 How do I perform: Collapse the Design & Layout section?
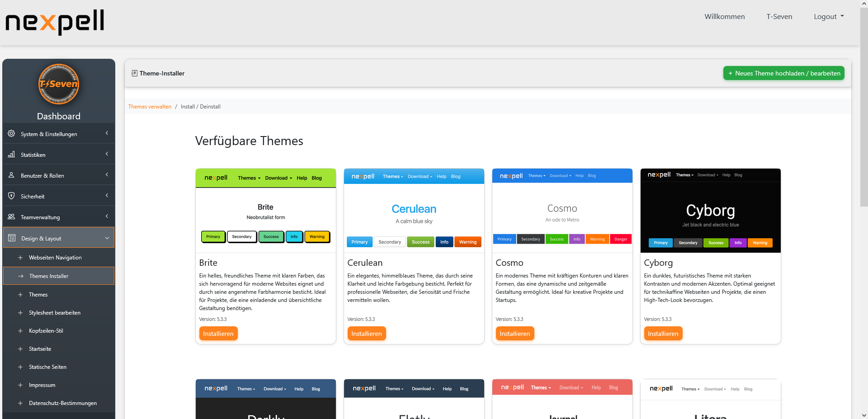click(x=107, y=238)
